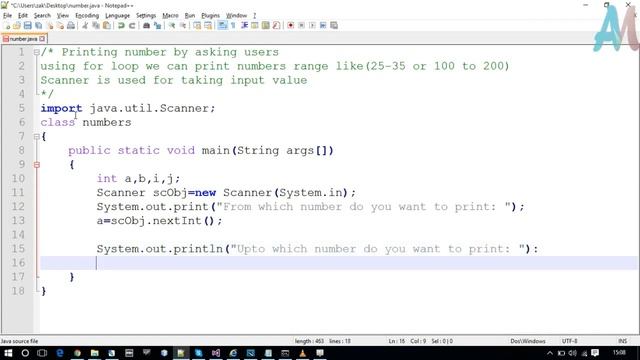Open the Windows Start menu
The image size is (640, 360).
click(x=8, y=353)
